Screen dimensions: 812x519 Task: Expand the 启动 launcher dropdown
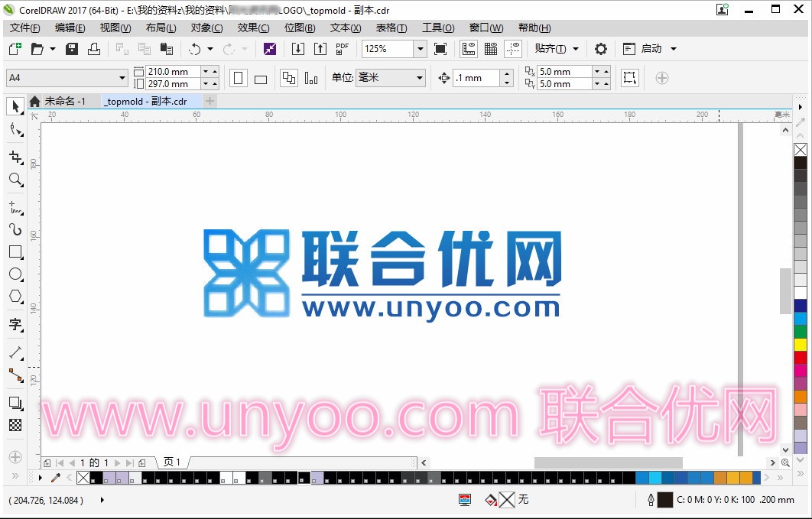point(673,49)
